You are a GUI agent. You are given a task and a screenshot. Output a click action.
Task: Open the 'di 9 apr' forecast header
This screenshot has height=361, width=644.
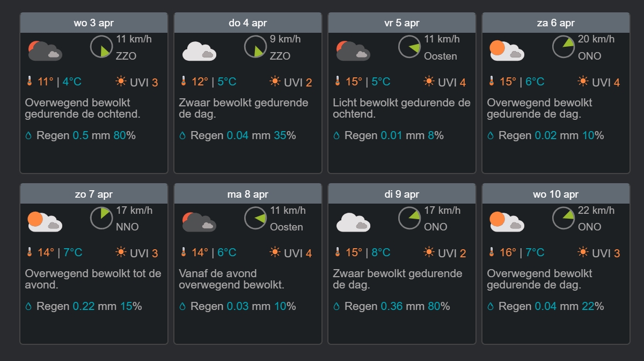402,194
